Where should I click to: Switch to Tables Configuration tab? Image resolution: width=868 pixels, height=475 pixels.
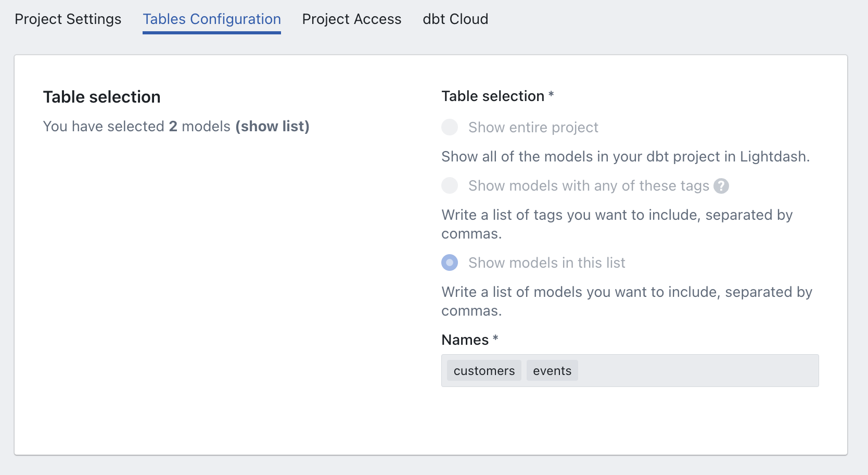[212, 19]
